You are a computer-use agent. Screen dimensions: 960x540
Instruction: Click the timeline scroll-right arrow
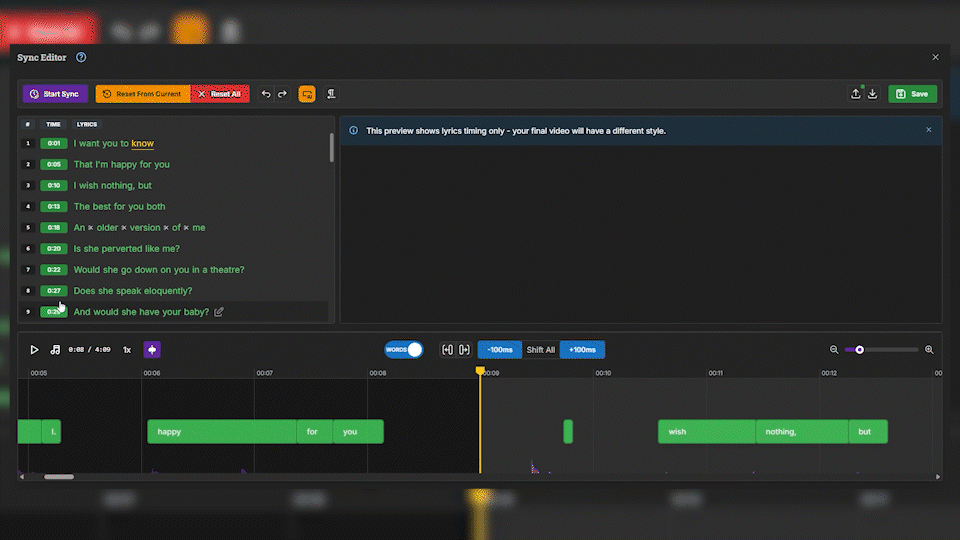(x=938, y=476)
